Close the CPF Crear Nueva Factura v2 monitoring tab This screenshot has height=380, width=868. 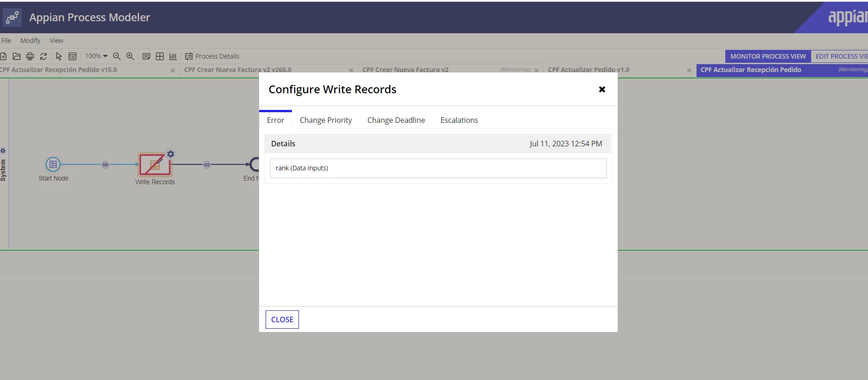[536, 71]
